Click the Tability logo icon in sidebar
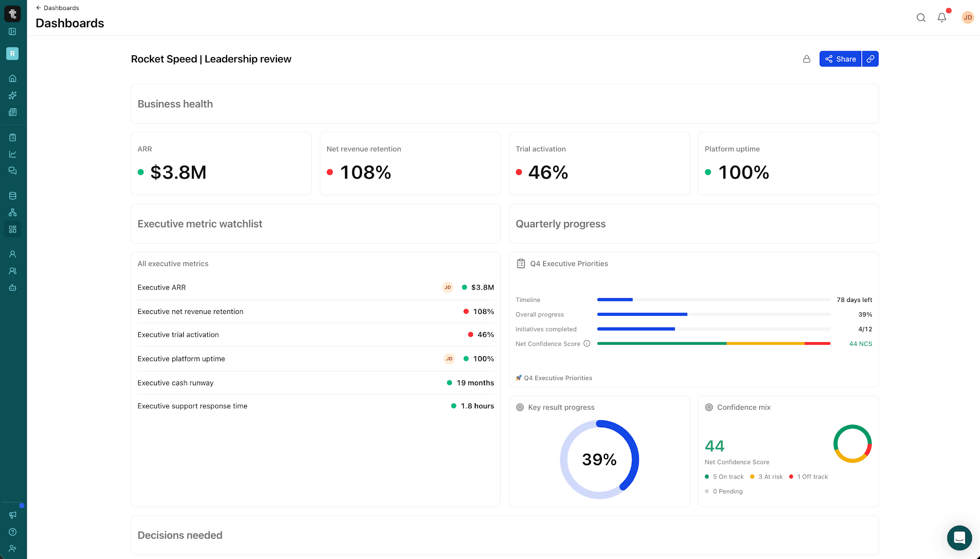 point(12,14)
